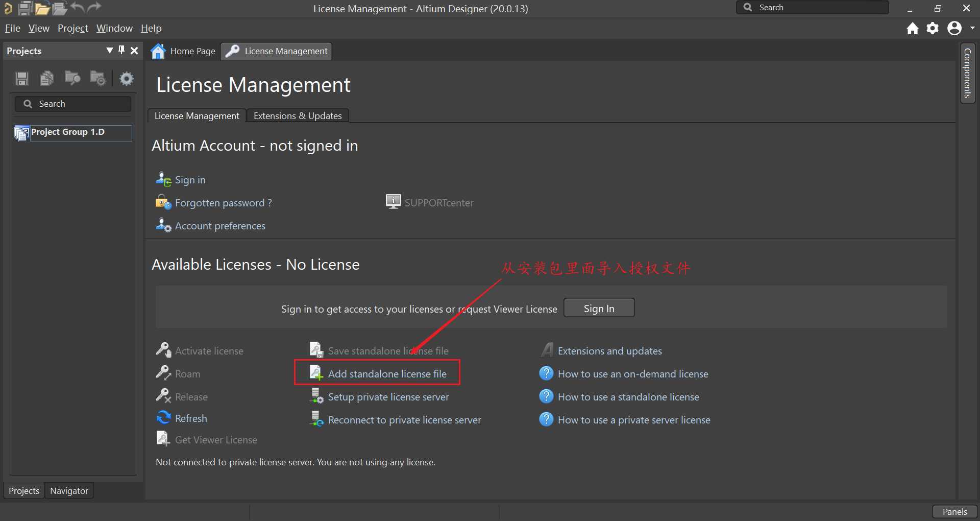The width and height of the screenshot is (980, 521).
Task: Open the View menu
Action: tap(39, 28)
